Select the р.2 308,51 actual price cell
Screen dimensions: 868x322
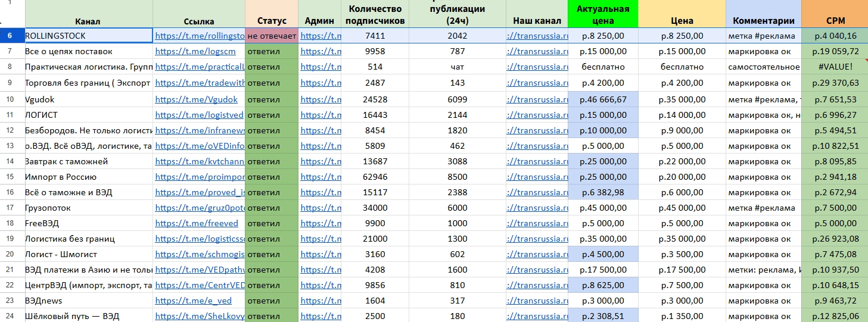click(x=603, y=316)
